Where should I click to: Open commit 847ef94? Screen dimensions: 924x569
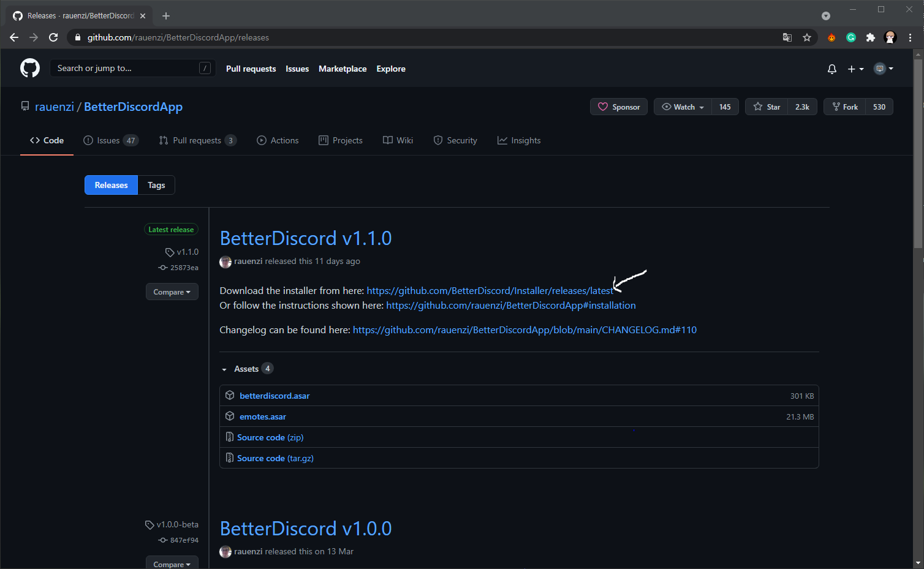(x=178, y=540)
